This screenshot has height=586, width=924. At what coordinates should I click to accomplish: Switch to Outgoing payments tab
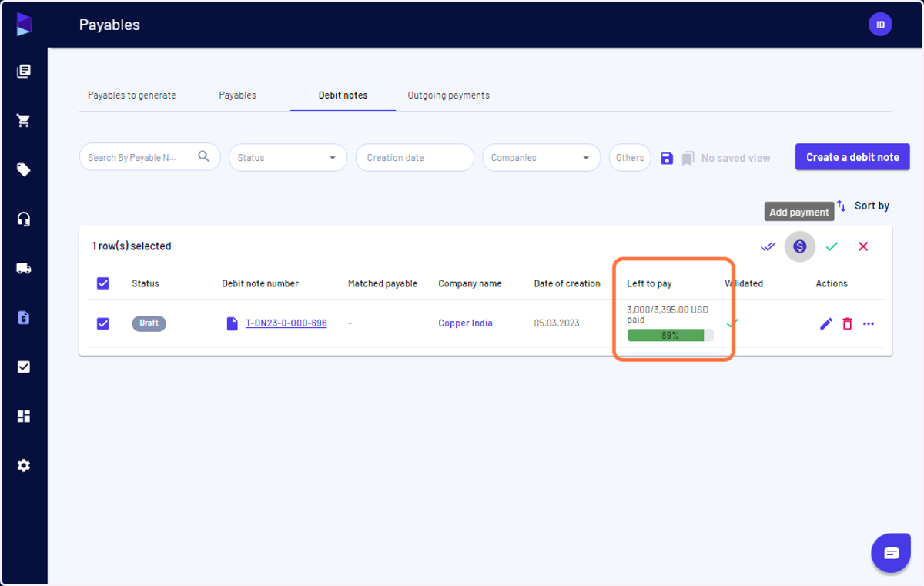pyautogui.click(x=449, y=95)
